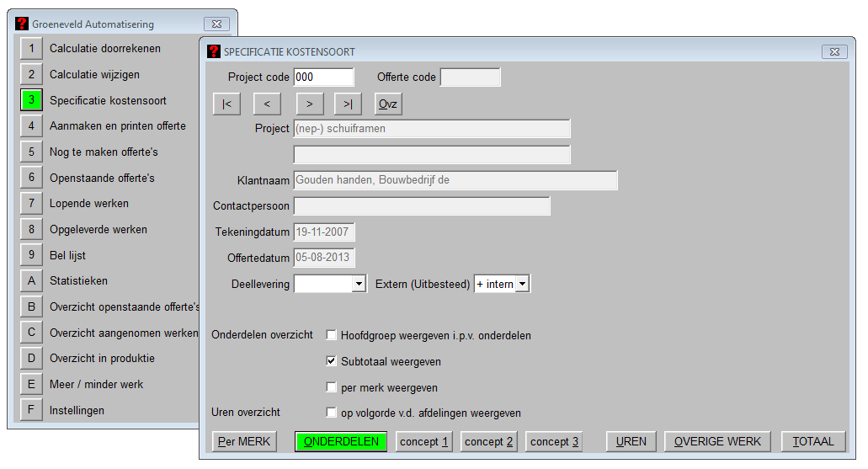Click the OVERIGE WERK button

click(717, 441)
